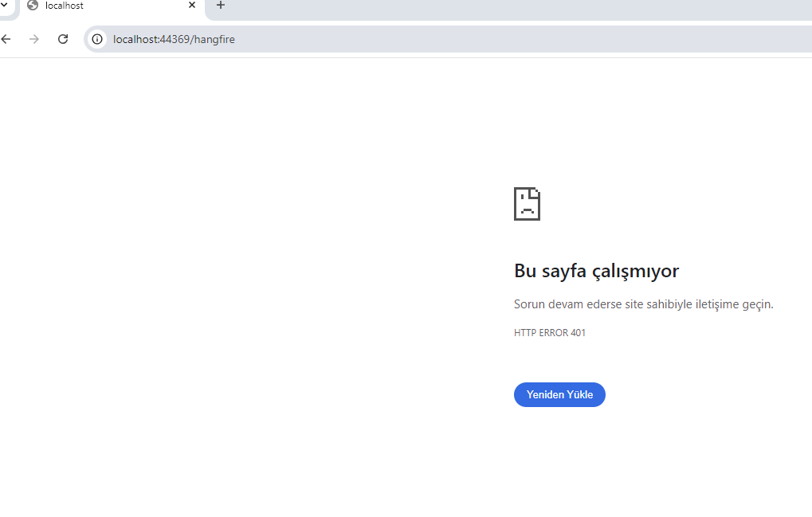Click the sad page error icon
This screenshot has width=812, height=517.
pyautogui.click(x=527, y=204)
